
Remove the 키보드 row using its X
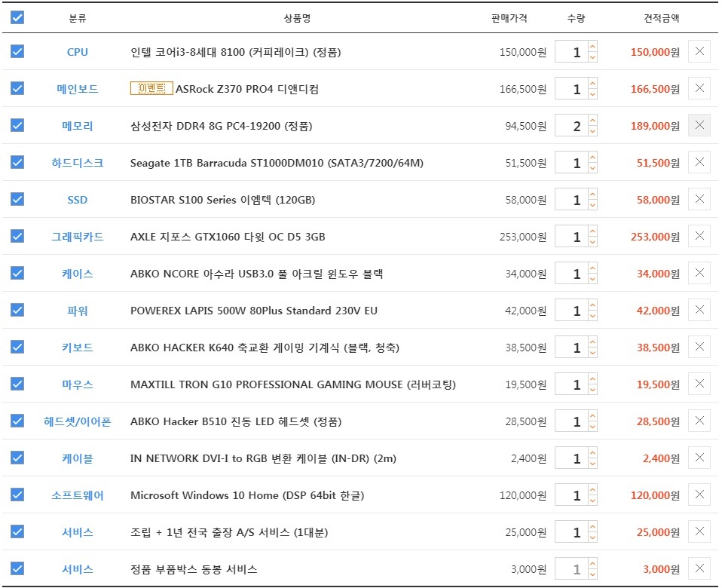(x=699, y=347)
